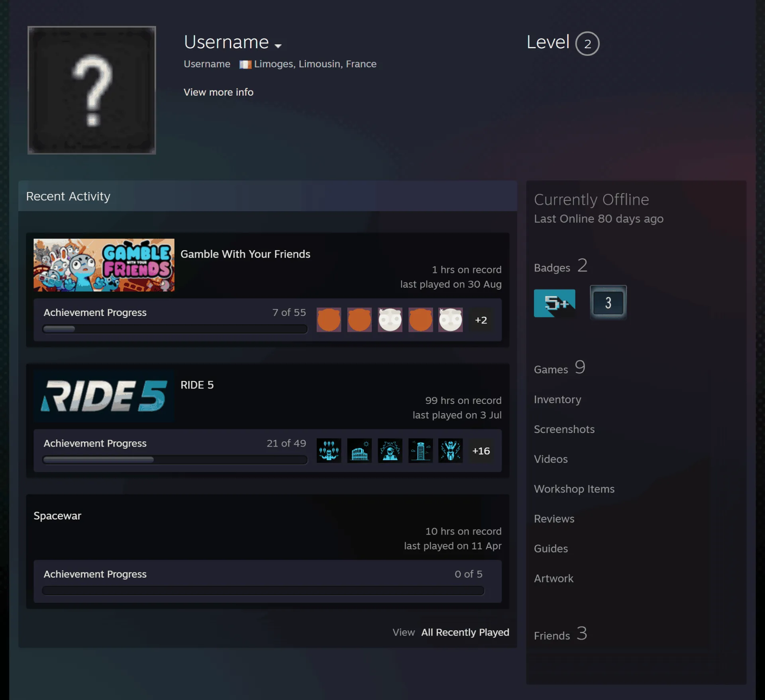
Task: Show +2 more Gamble achievements
Action: [x=481, y=320]
